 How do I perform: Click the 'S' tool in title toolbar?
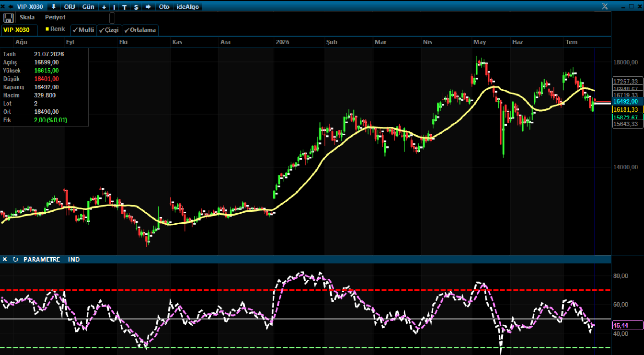136,7
